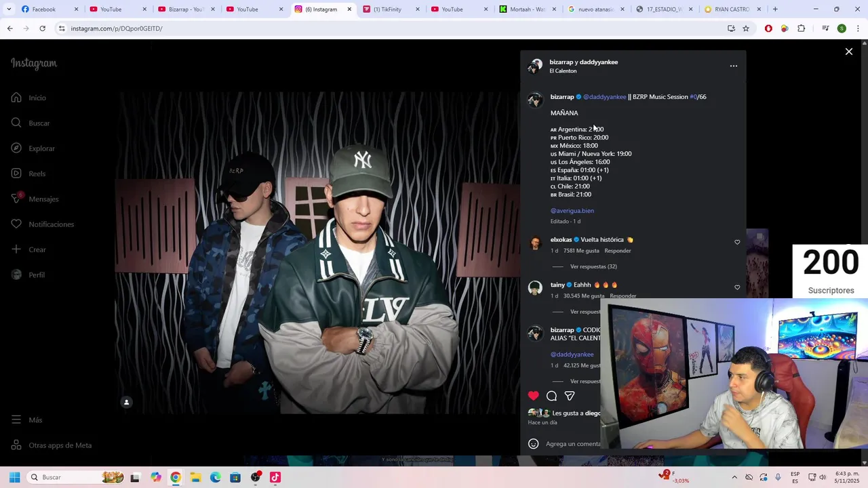This screenshot has height=488, width=868.
Task: Open Buscar search in sidebar
Action: (31, 123)
